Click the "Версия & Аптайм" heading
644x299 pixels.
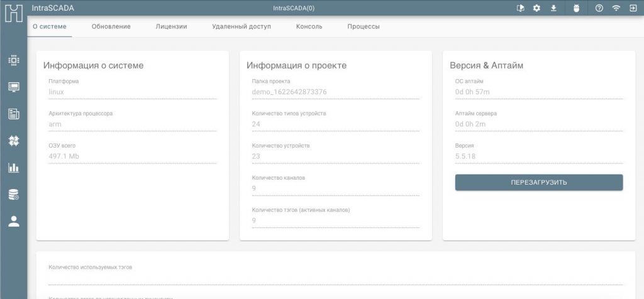[x=487, y=65]
